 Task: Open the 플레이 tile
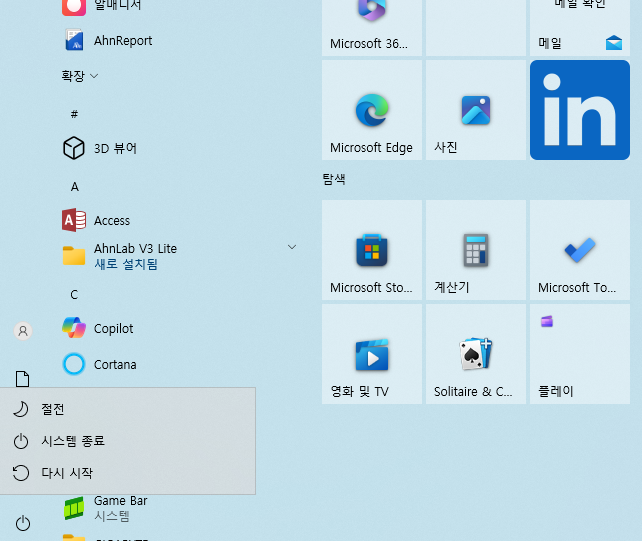coord(580,354)
